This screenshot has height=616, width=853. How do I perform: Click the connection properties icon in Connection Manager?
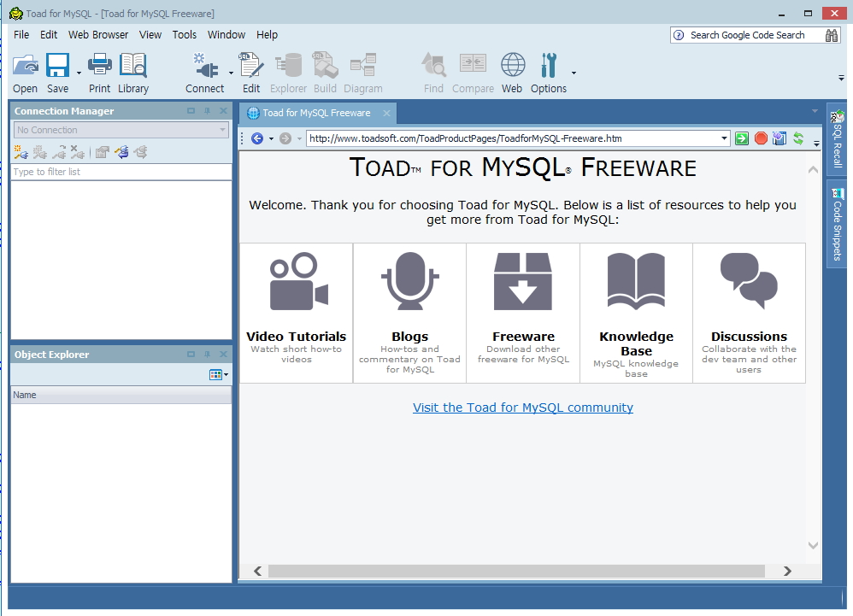pyautogui.click(x=102, y=152)
